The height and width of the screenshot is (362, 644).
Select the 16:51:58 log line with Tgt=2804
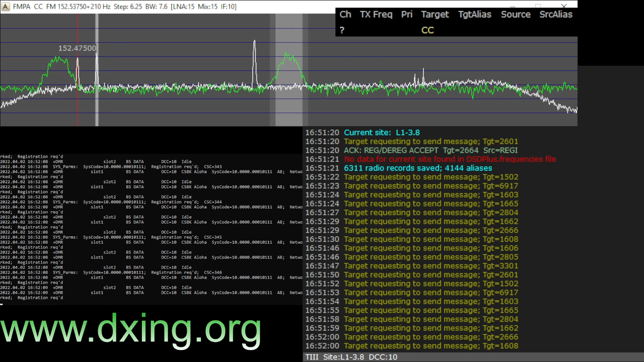coord(412,319)
